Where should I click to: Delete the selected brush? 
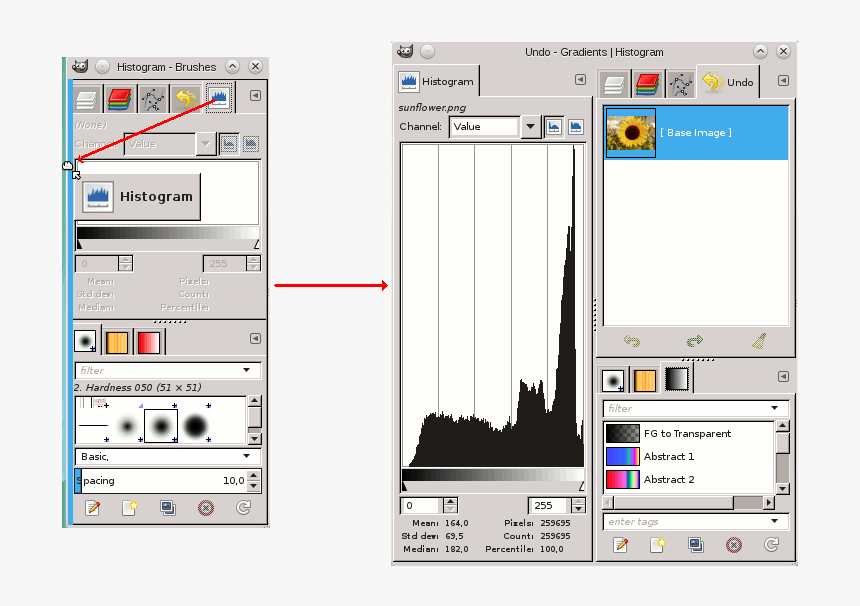click(x=205, y=508)
